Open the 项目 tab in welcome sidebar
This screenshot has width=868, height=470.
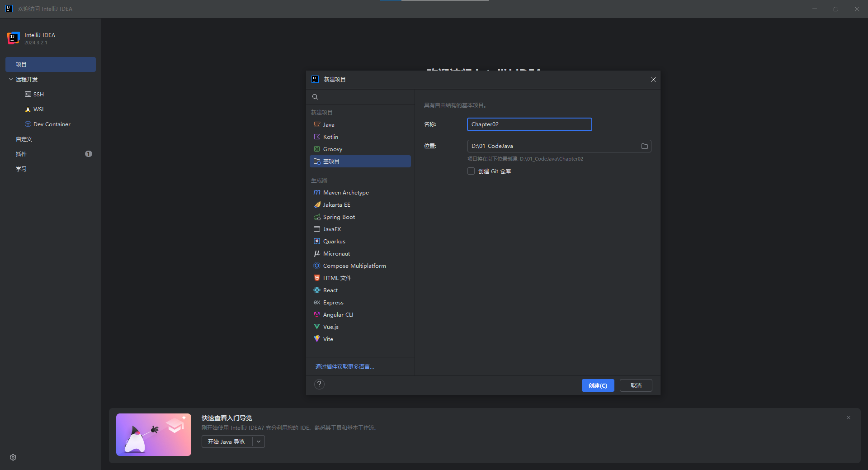(51, 64)
